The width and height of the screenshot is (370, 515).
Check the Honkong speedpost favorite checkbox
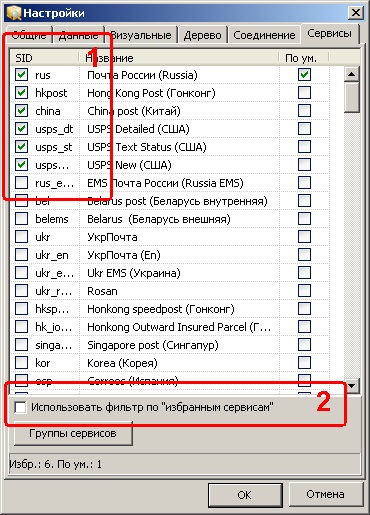tap(22, 308)
